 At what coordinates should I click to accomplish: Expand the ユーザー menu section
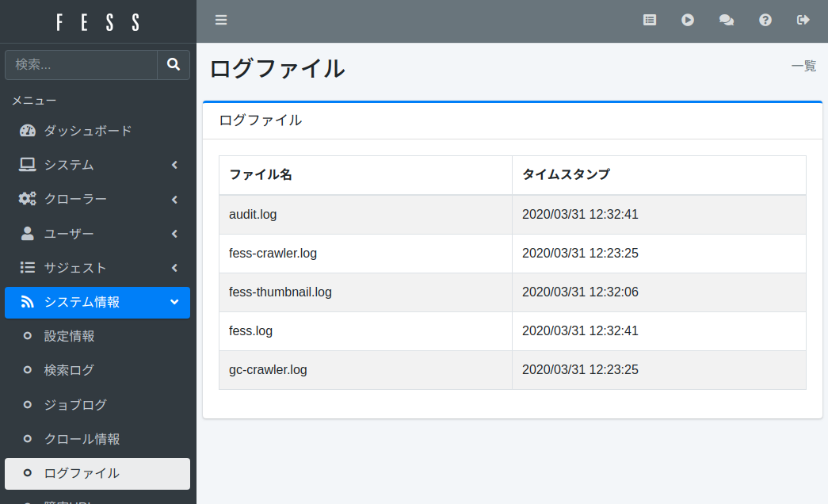tap(97, 234)
